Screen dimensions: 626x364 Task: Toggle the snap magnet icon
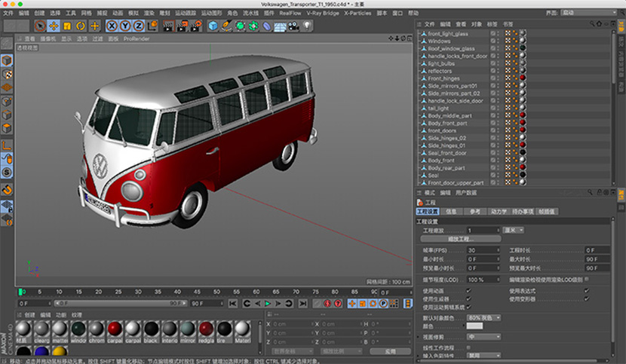(x=7, y=190)
